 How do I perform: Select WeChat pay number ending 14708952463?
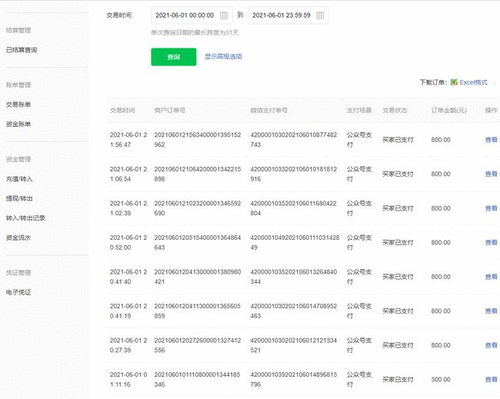pos(294,311)
